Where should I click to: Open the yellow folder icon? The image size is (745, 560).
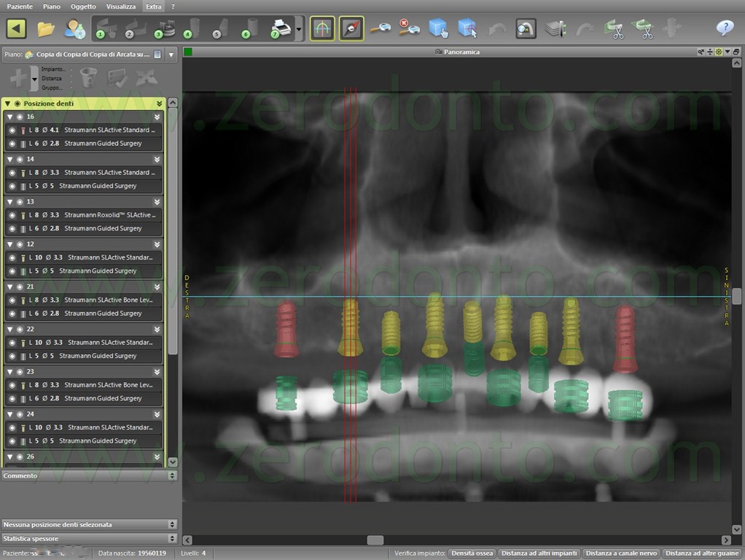click(46, 29)
